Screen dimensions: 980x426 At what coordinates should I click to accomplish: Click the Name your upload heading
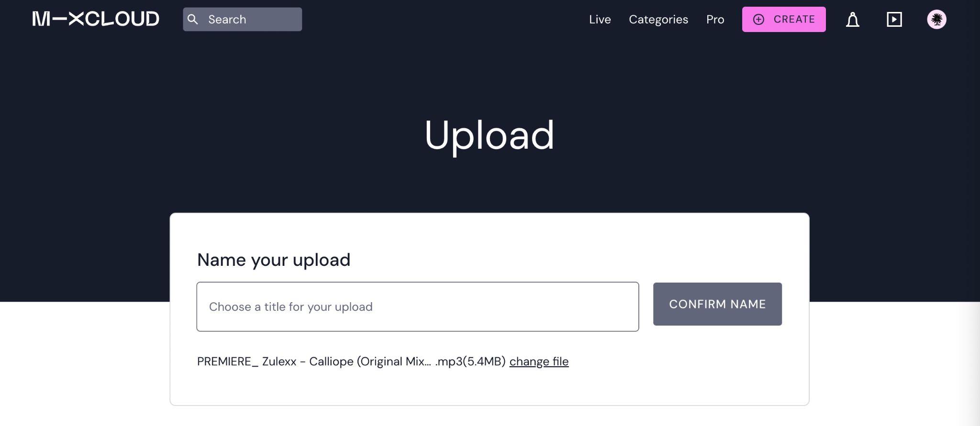point(274,260)
